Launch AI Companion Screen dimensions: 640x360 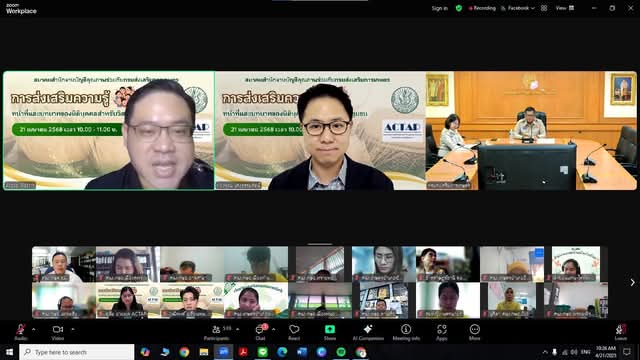[x=368, y=332]
